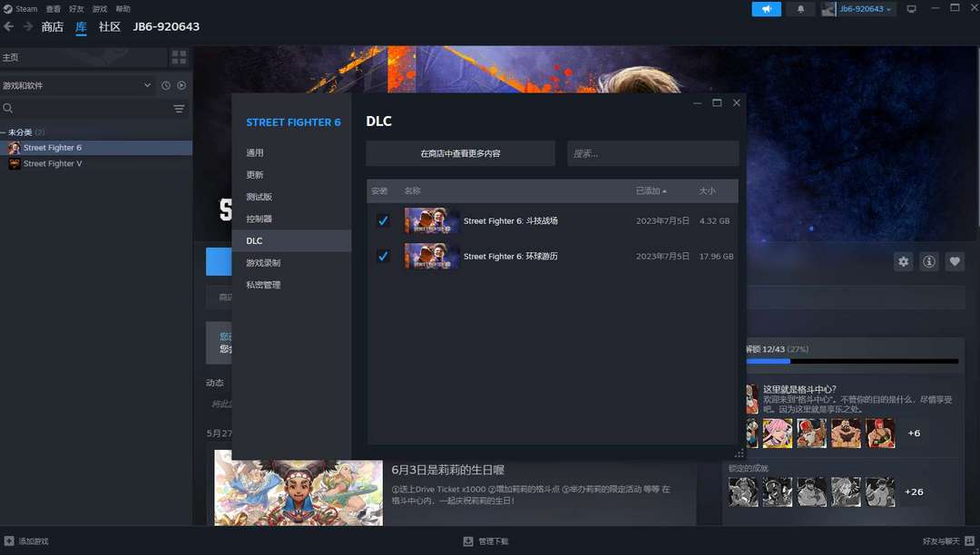The image size is (980, 555).
Task: Open the 6月3日是莉莉的生日喔 news item
Action: pos(447,470)
